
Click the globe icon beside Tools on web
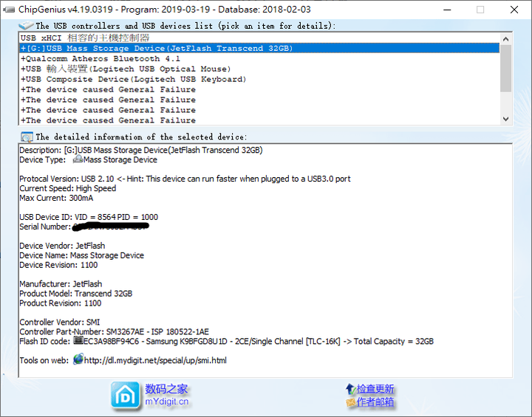coord(78,359)
